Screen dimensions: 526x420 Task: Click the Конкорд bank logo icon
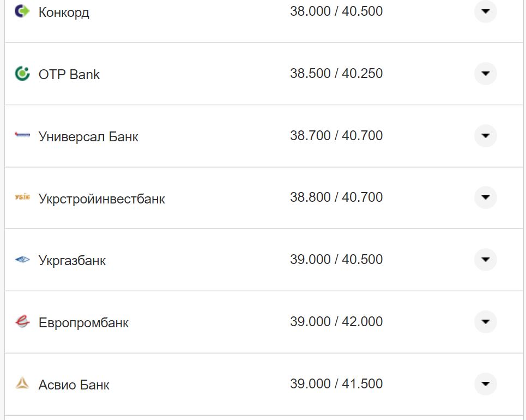pyautogui.click(x=22, y=11)
